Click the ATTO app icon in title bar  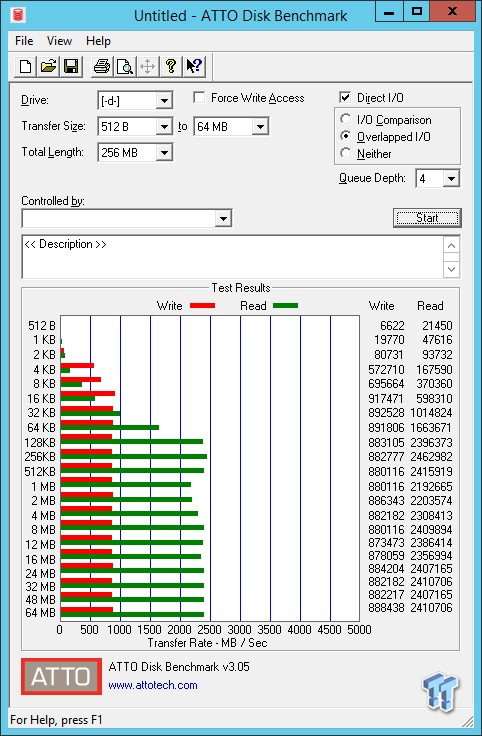pos(18,15)
